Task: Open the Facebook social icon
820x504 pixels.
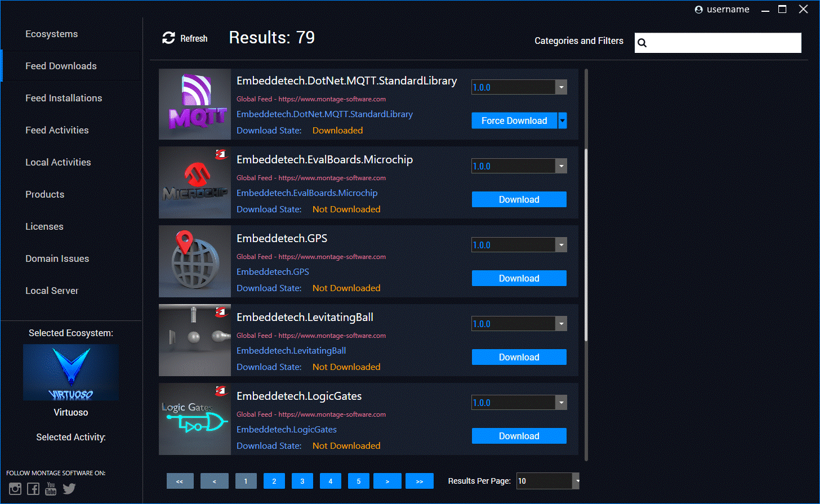Action: pos(33,489)
